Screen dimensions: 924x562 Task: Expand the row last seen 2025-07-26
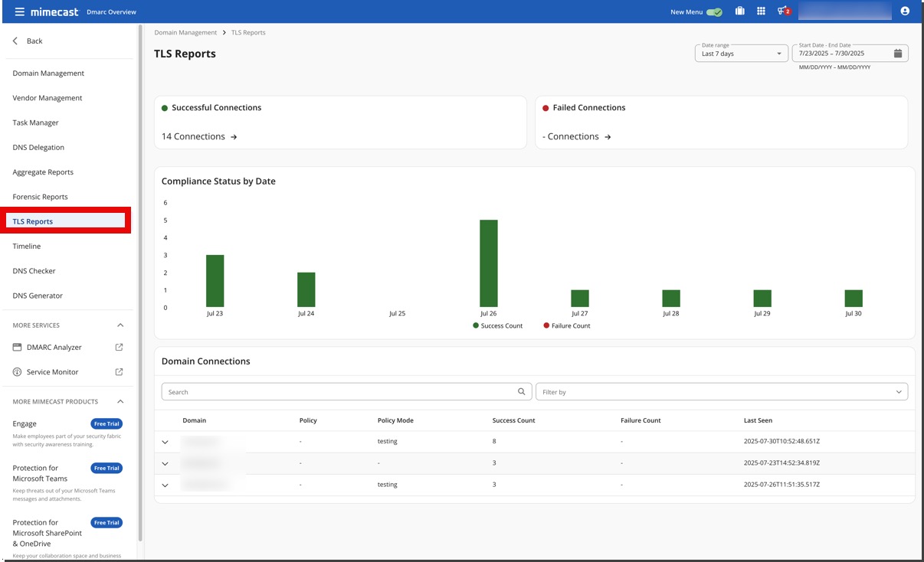pos(165,485)
